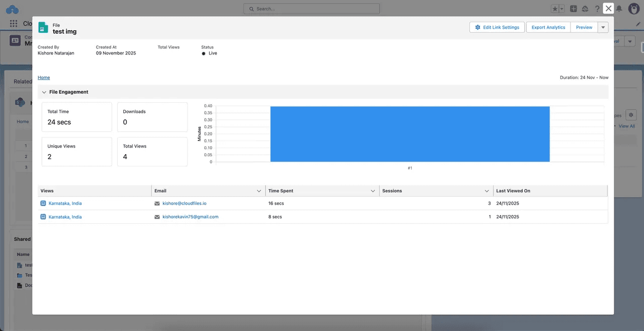Open the Salesforce App Launcher grid icon

[12, 24]
